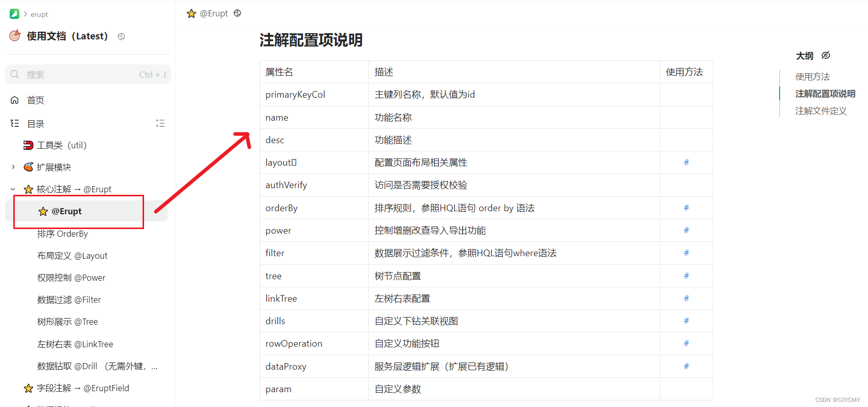
Task: Open the # link in orderBy row
Action: 686,208
